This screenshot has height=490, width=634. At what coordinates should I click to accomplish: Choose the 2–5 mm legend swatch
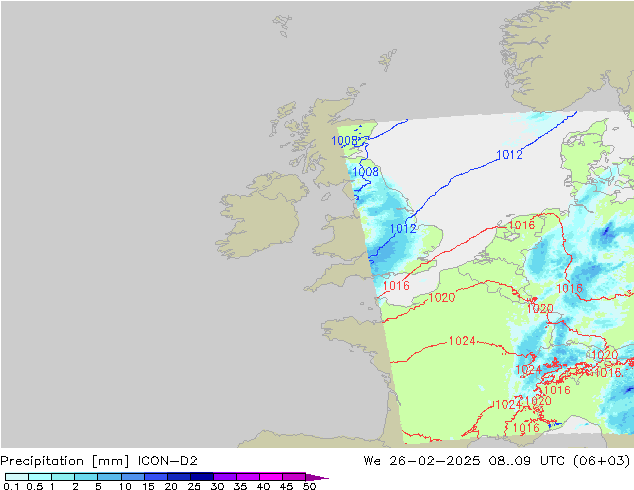(86, 477)
